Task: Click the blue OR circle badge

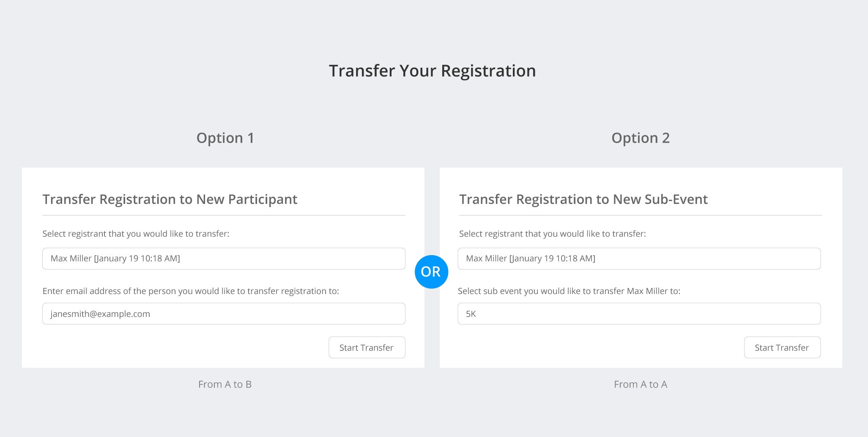Action: [431, 272]
